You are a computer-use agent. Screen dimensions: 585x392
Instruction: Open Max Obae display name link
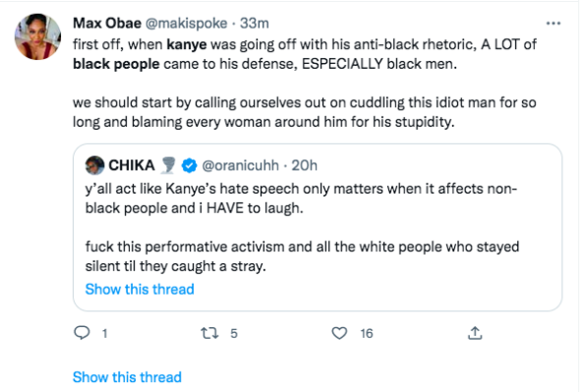click(x=107, y=24)
